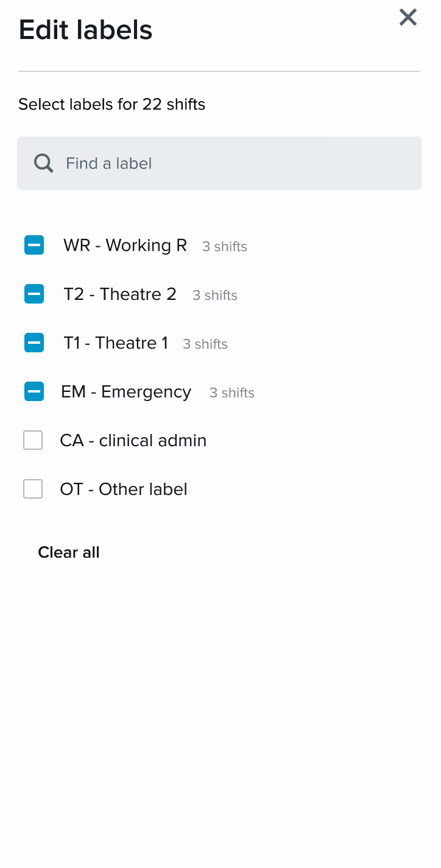Select the OT - Other label text
This screenshot has height=868, width=441.
coord(123,489)
